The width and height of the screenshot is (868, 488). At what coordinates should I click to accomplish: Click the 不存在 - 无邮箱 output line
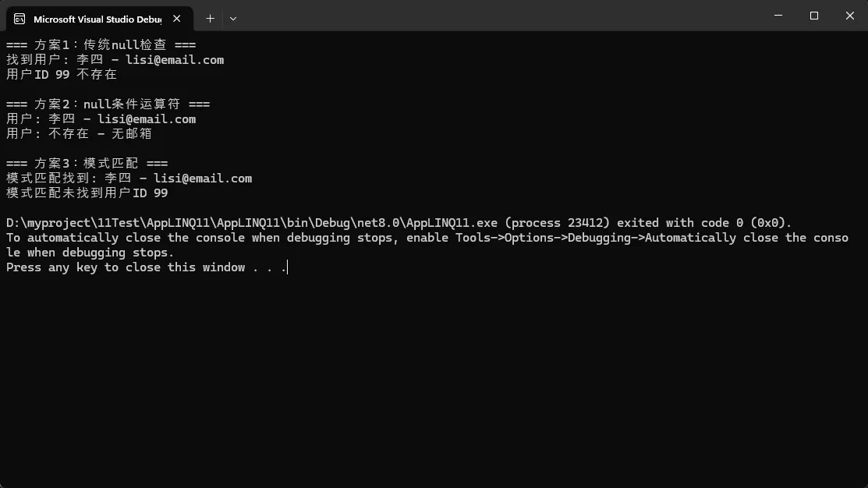tap(79, 134)
